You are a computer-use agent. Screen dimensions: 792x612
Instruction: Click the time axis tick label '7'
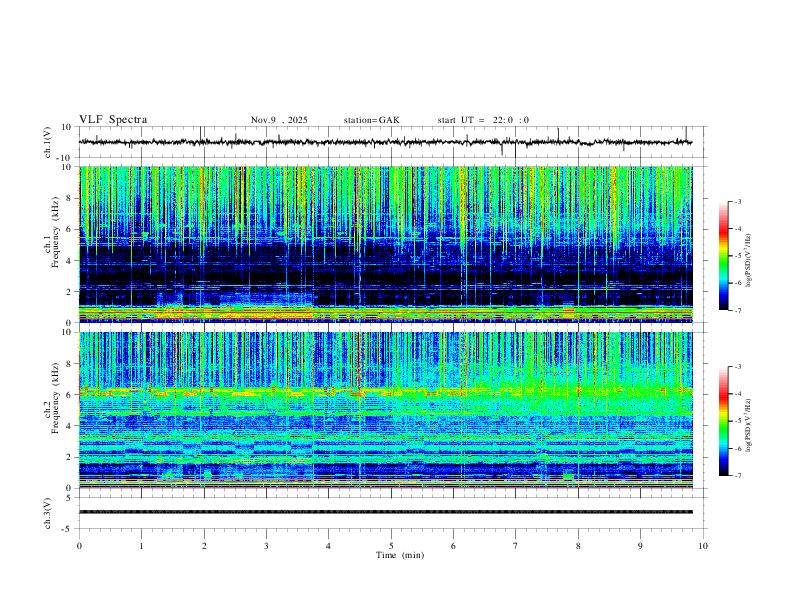(x=516, y=546)
